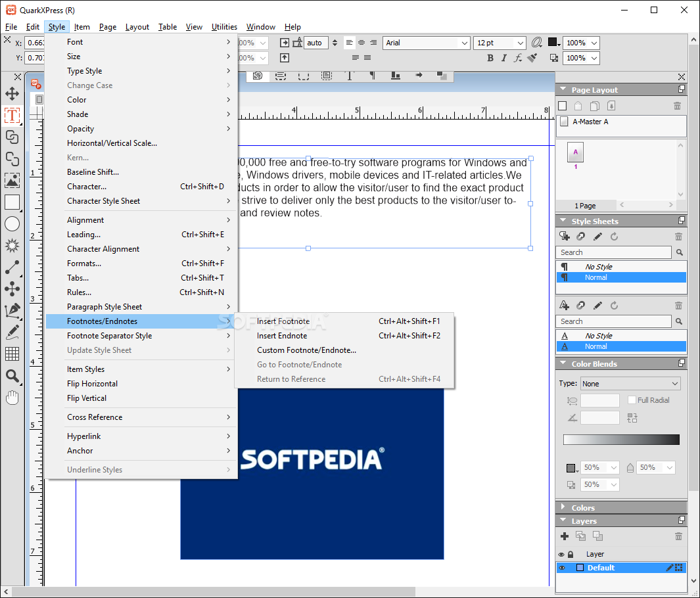The width and height of the screenshot is (700, 598).
Task: Click the Bold formatting button
Action: [490, 58]
